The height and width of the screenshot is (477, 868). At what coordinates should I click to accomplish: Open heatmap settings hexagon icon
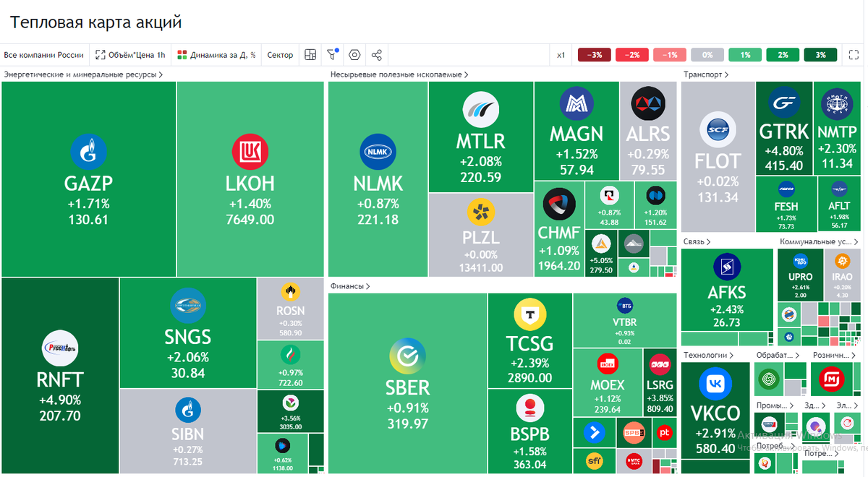[354, 55]
